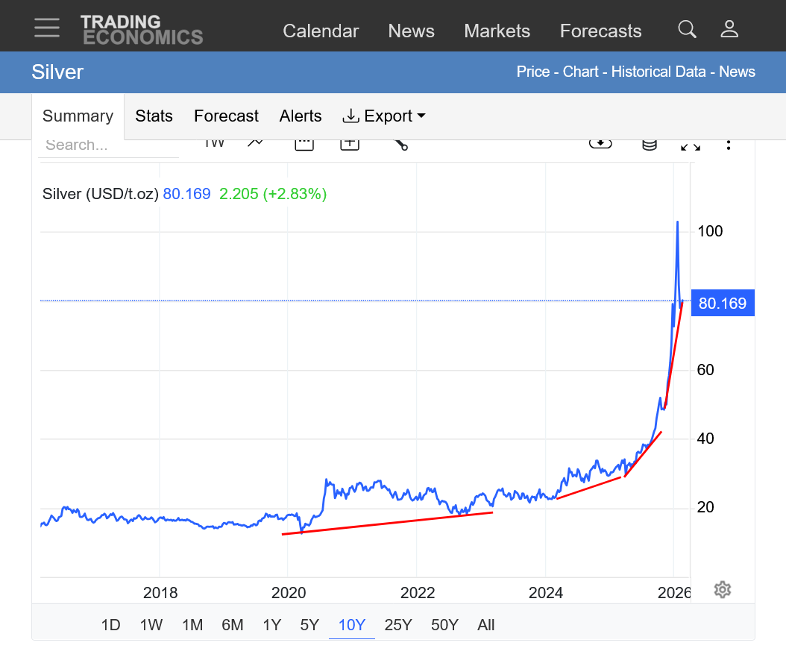Switch chart range to 5Y
The width and height of the screenshot is (786, 672).
309,625
